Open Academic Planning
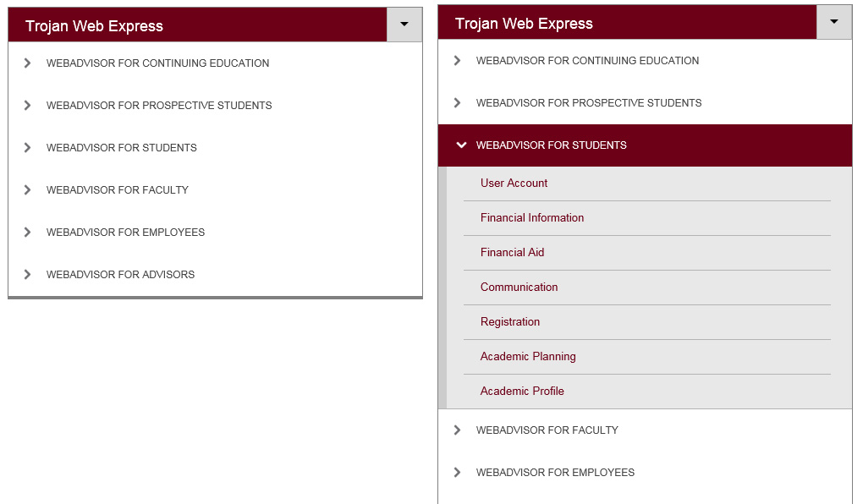The width and height of the screenshot is (863, 504). [528, 357]
